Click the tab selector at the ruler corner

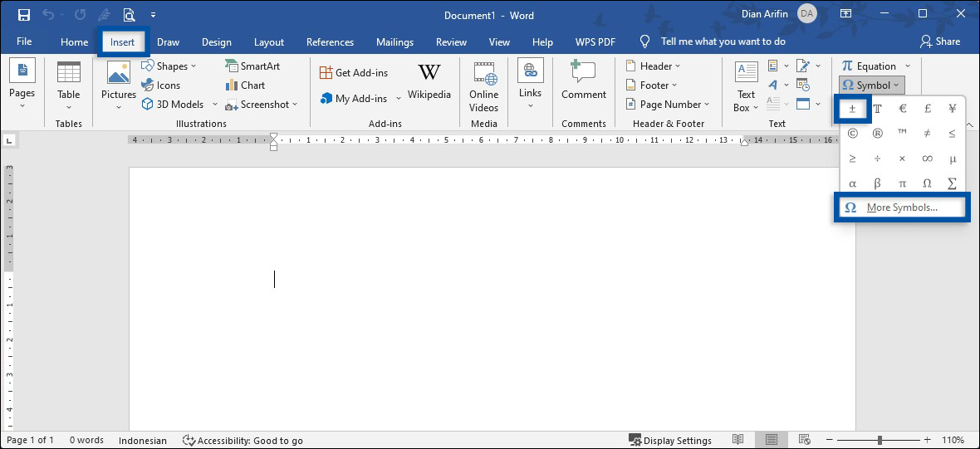[x=9, y=142]
